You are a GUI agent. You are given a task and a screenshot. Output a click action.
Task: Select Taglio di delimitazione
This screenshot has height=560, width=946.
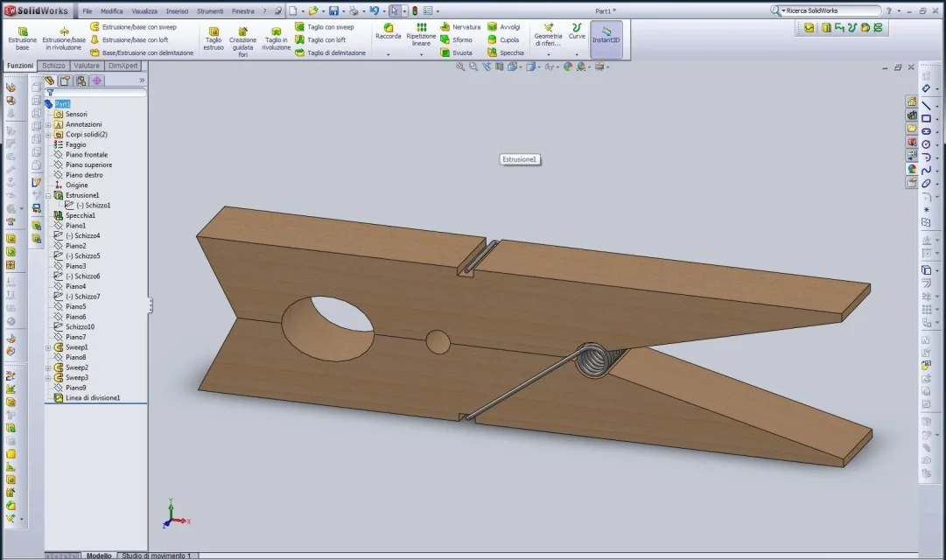click(331, 53)
